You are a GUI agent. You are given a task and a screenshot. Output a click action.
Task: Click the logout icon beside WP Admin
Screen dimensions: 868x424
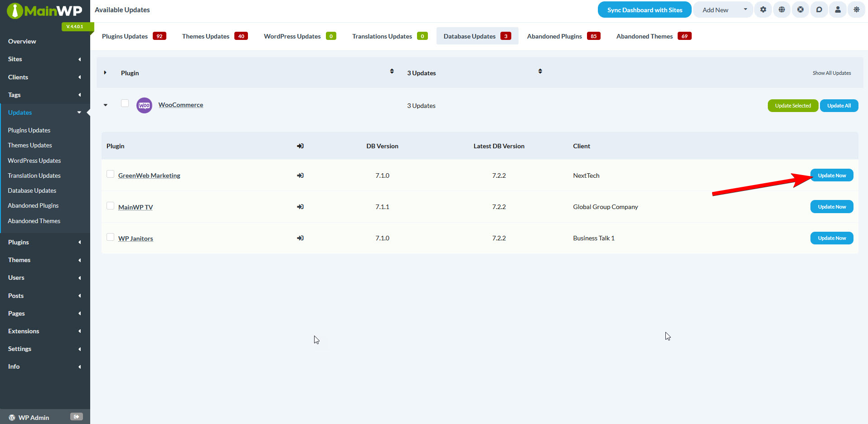coord(77,417)
